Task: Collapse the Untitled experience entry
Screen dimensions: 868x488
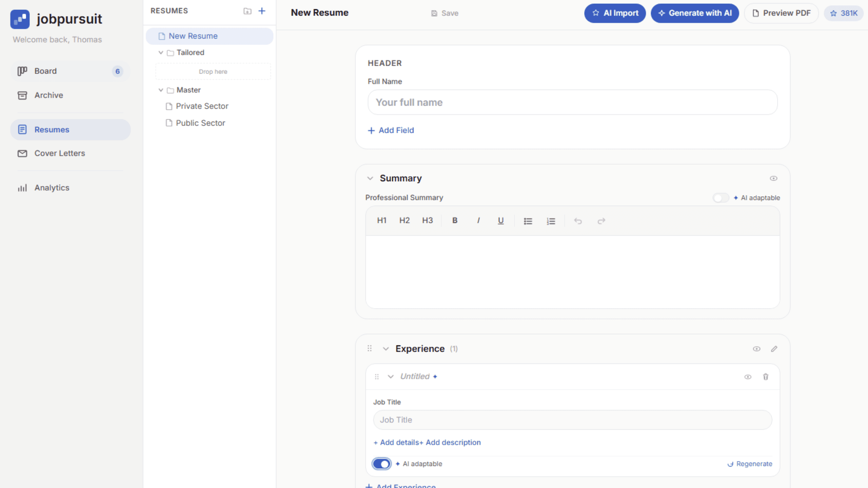Action: 390,377
